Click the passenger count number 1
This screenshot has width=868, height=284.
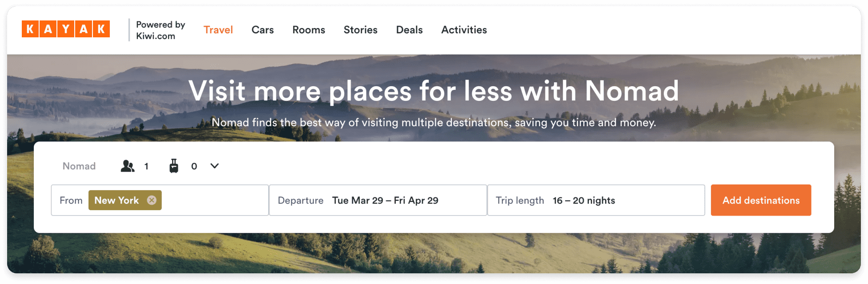(x=146, y=166)
